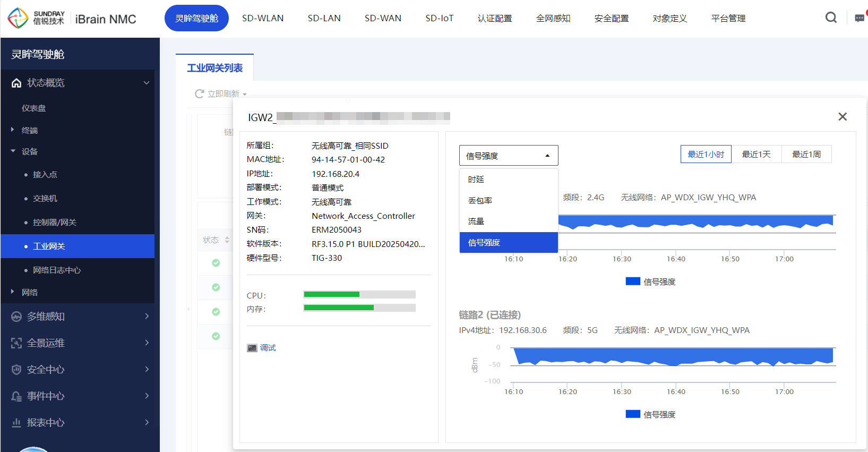Click the 全景运维 sidebar icon

coord(16,343)
